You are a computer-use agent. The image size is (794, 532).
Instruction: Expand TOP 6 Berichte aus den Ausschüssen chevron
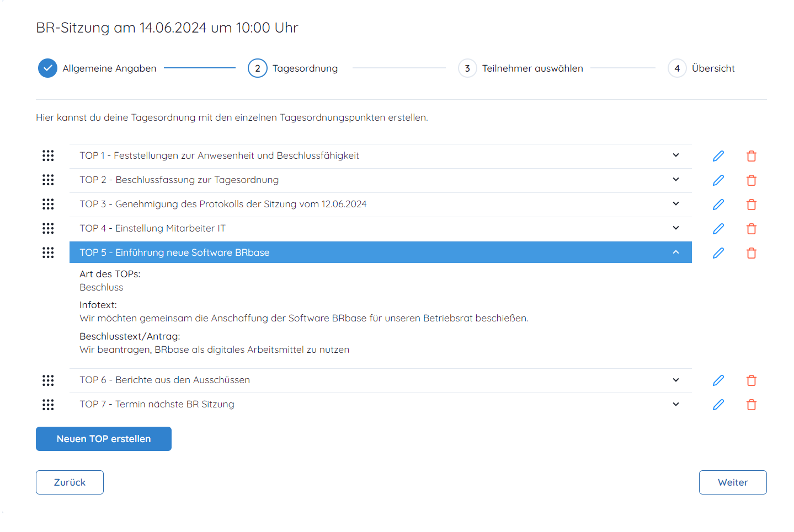(676, 380)
